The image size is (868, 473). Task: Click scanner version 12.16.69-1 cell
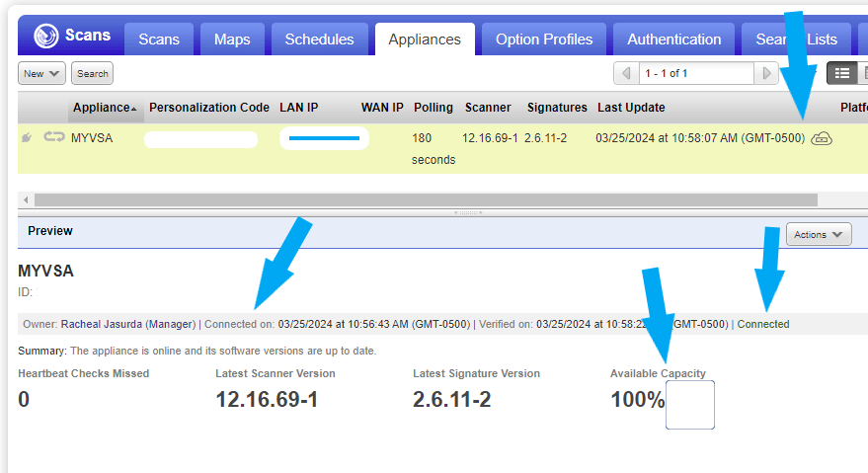coord(490,138)
